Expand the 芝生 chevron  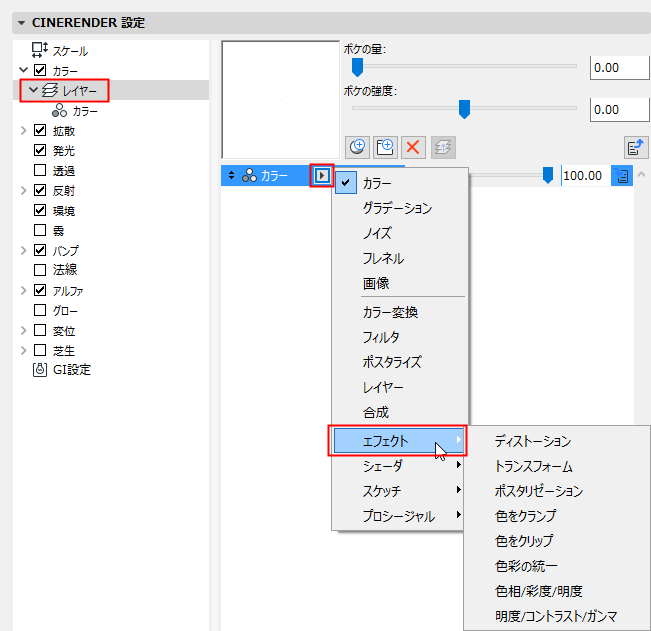pos(24,350)
